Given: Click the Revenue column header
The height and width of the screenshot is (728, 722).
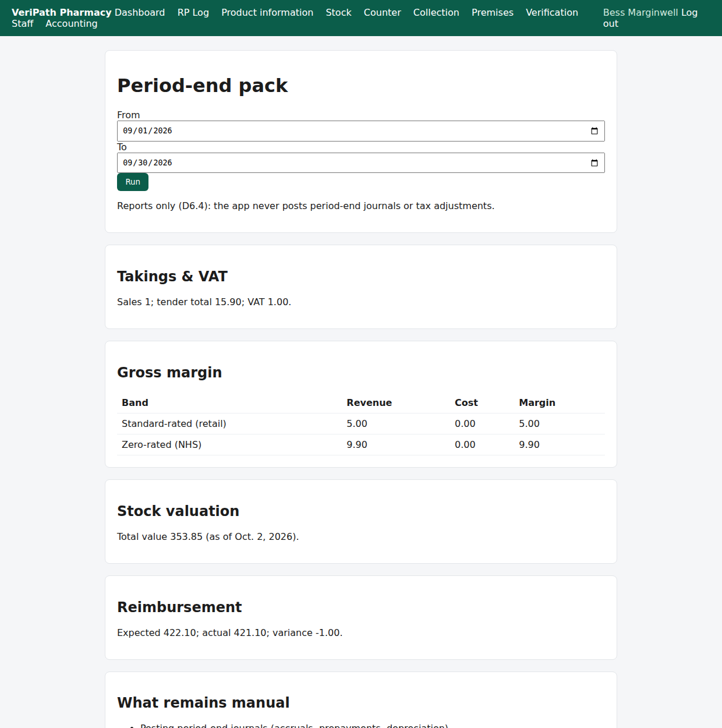Looking at the screenshot, I should [x=369, y=402].
